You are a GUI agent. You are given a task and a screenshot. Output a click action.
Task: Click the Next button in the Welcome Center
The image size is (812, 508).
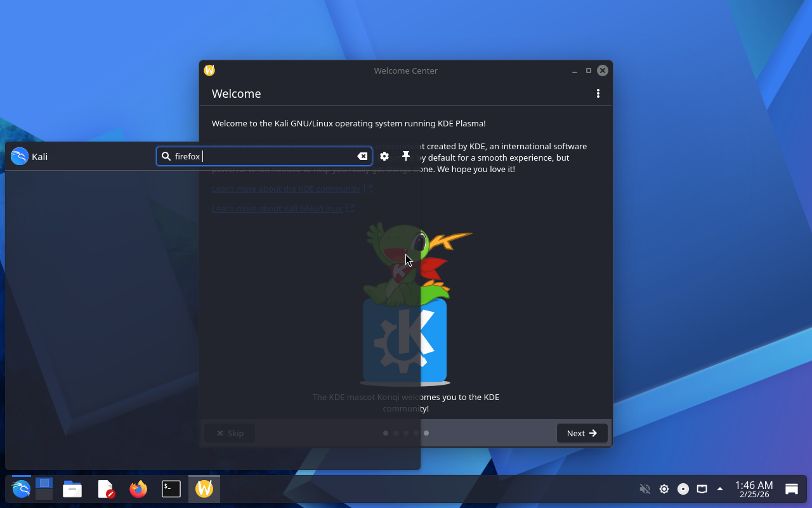(x=582, y=433)
